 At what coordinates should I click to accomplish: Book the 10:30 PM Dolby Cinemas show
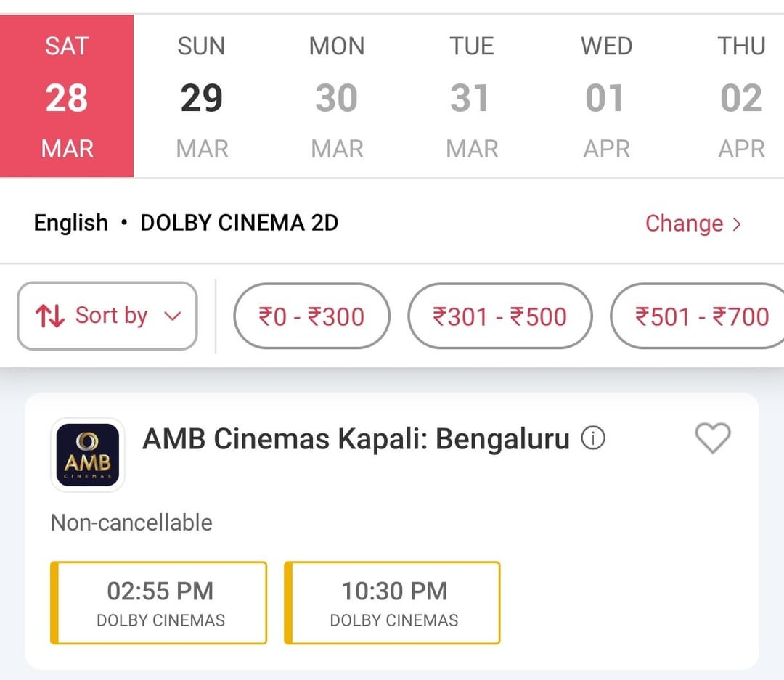pos(393,602)
